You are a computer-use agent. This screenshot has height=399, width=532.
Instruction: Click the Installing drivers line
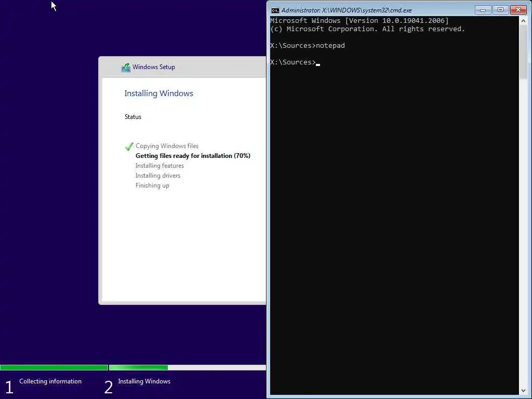click(158, 176)
